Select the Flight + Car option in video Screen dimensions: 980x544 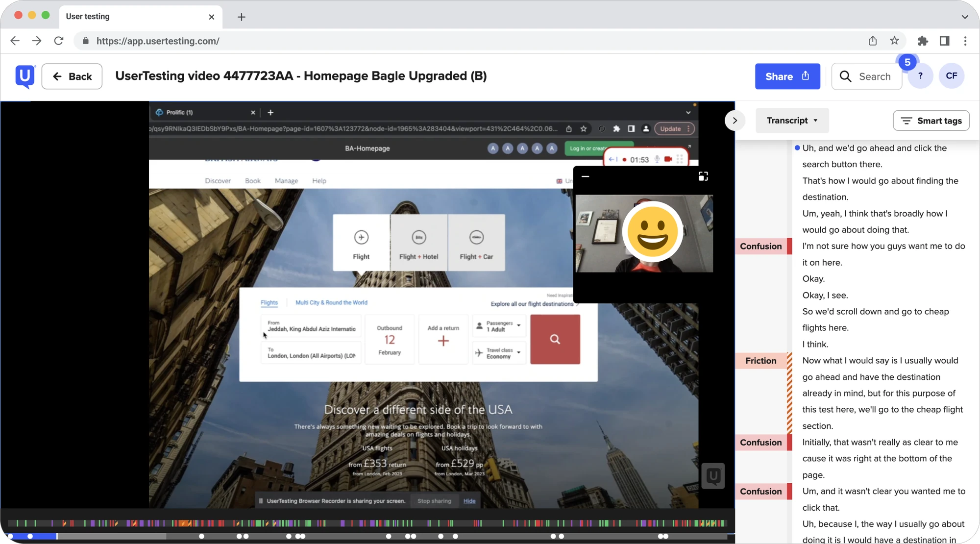point(476,243)
